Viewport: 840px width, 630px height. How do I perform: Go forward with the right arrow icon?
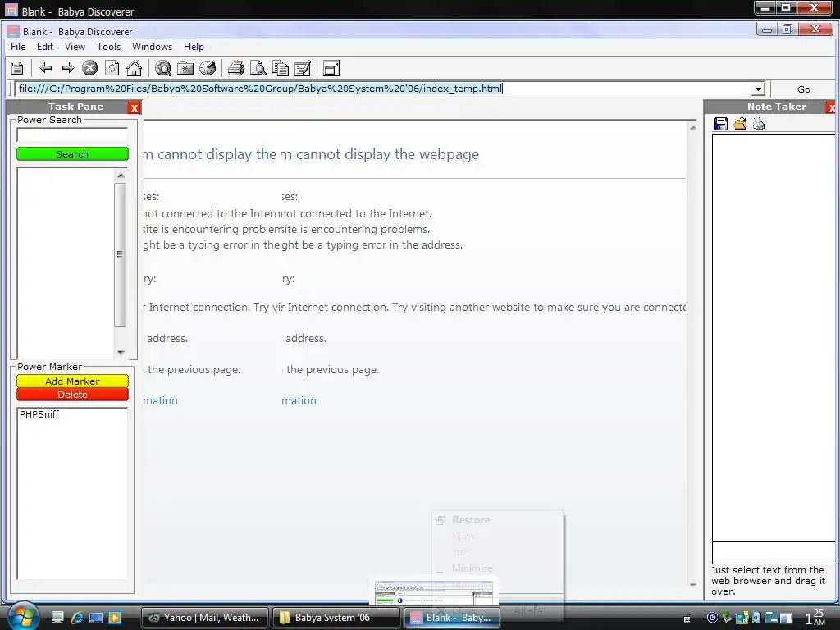(x=67, y=68)
